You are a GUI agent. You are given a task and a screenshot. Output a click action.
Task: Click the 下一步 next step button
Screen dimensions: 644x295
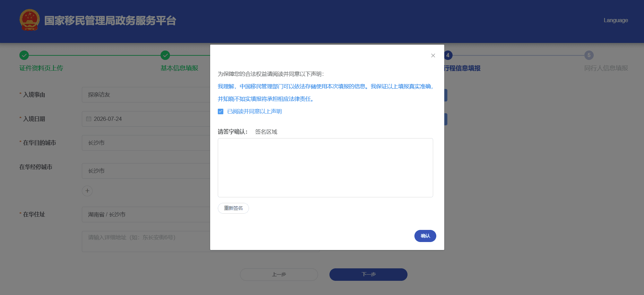368,275
